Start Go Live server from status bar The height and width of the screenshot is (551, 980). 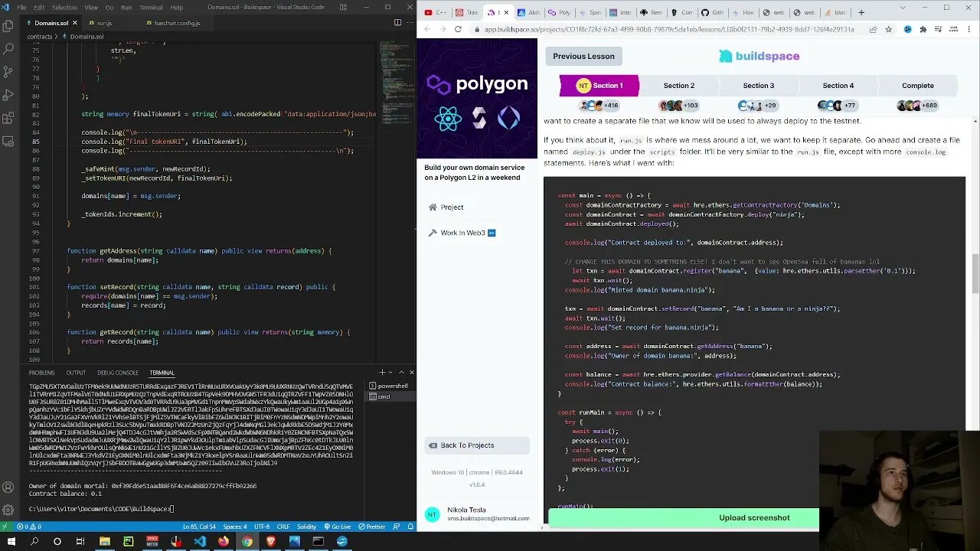coord(337,527)
